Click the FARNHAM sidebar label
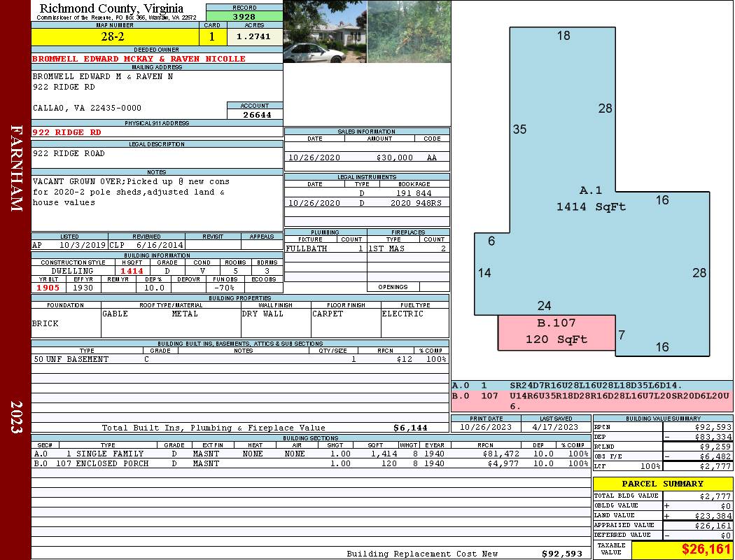Image resolution: width=735 pixels, height=560 pixels. 16,168
